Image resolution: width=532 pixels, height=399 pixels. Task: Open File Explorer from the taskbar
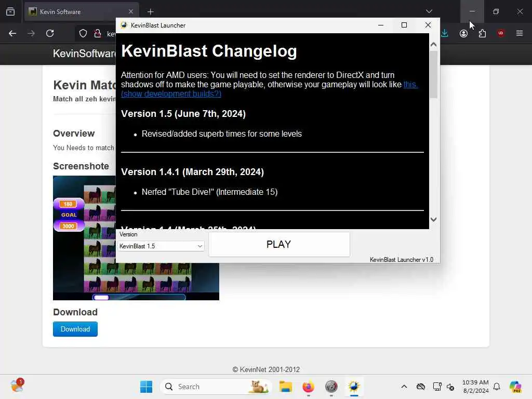point(286,387)
